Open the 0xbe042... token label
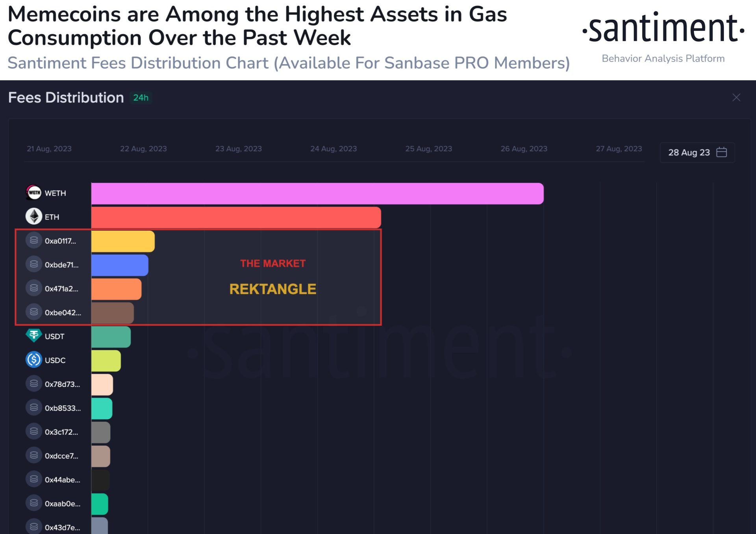This screenshot has height=534, width=756. click(63, 312)
